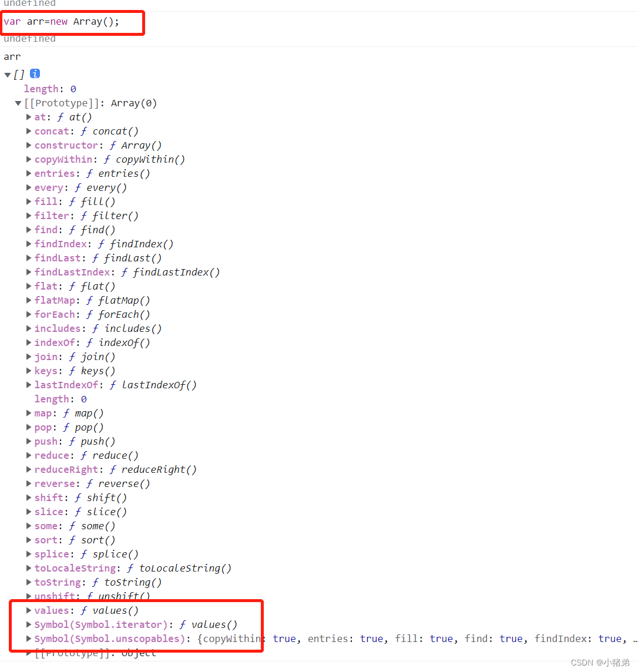
Task: Expand the toLocaleString function entry
Action: click(28, 568)
